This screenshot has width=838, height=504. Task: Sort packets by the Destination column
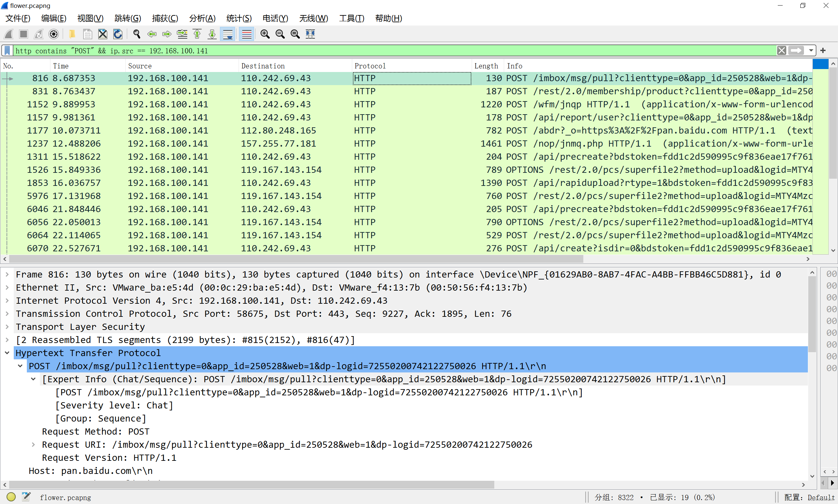pos(295,66)
